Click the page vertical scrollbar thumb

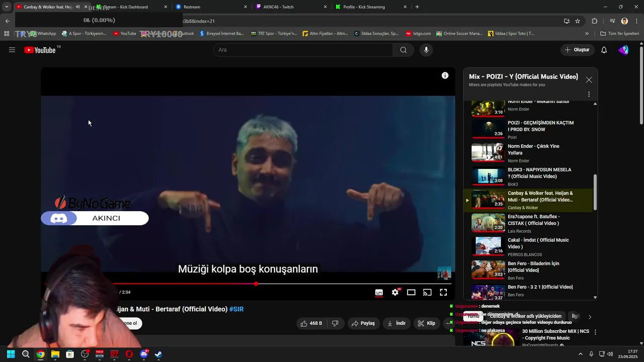tap(641, 86)
